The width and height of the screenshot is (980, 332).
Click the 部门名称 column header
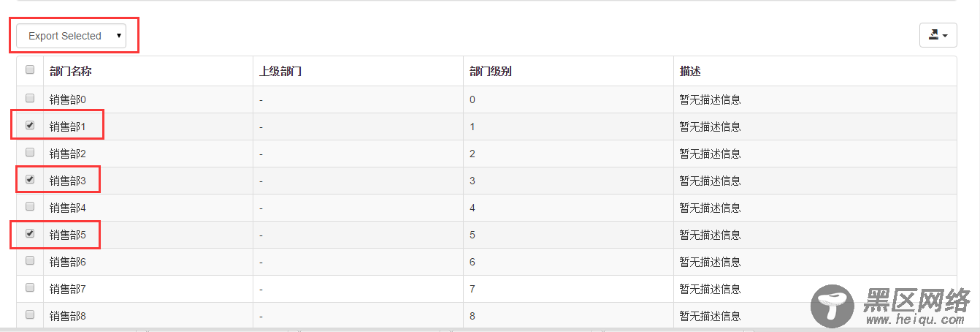70,71
